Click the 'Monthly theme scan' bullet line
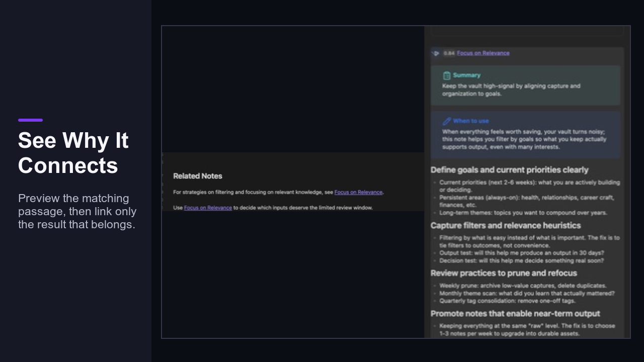644x362 pixels. pos(527,293)
